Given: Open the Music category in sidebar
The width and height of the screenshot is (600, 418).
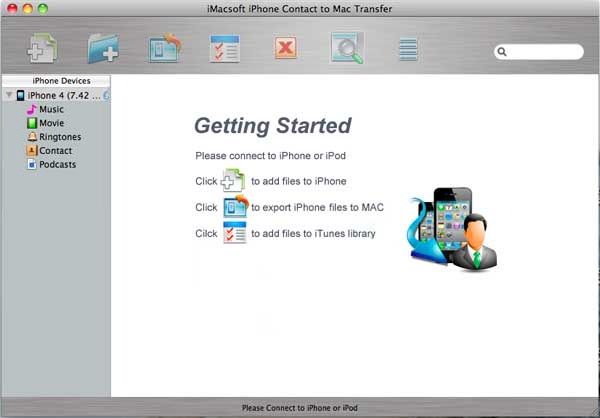Looking at the screenshot, I should [51, 109].
